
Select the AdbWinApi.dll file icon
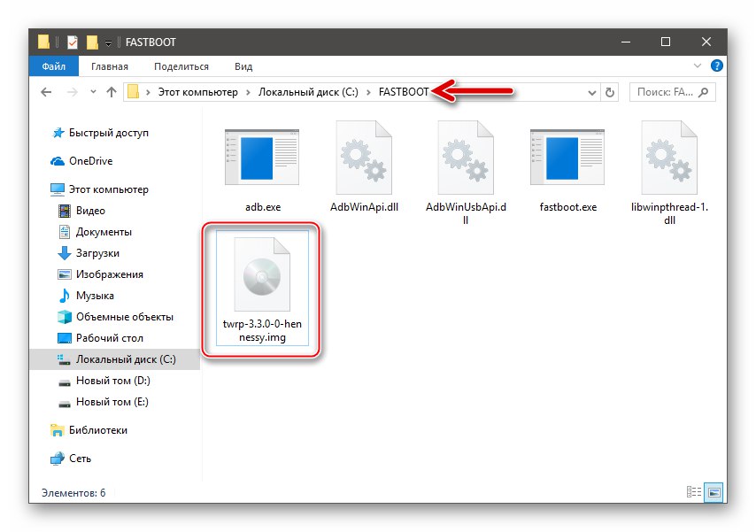(x=364, y=158)
